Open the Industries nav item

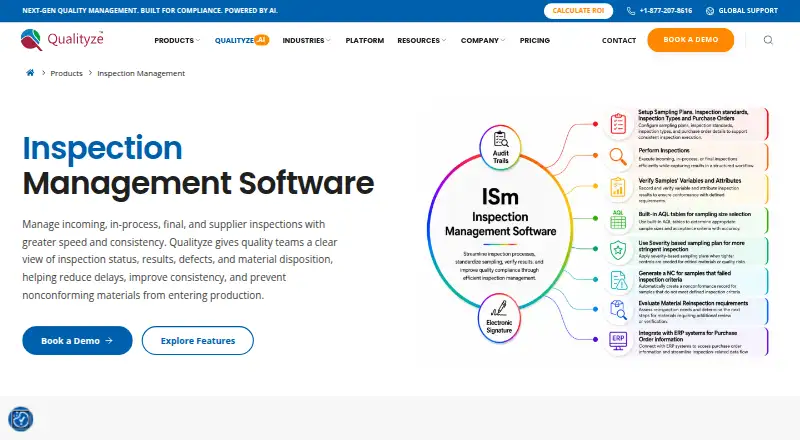click(x=303, y=40)
